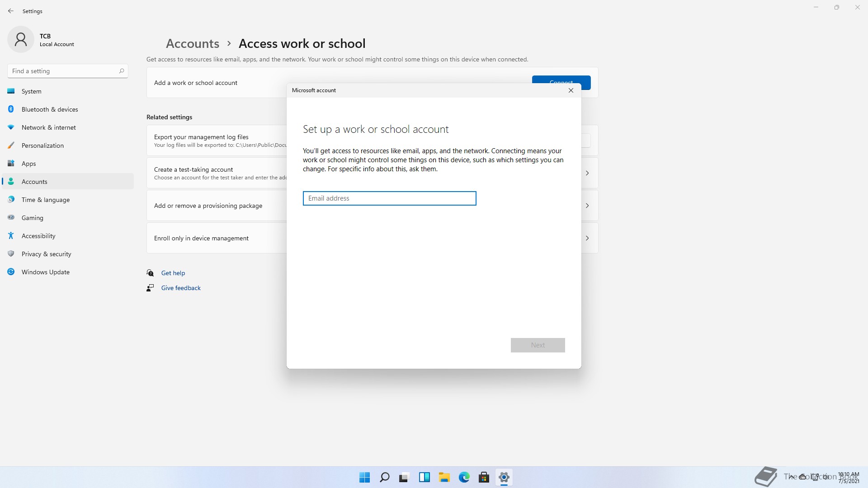Click the Time & language globe icon
The image size is (868, 488).
(11, 200)
